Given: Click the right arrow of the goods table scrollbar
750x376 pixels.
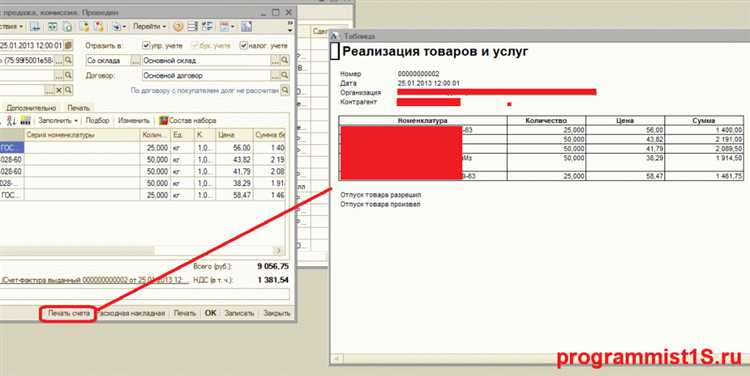Looking at the screenshot, I should pyautogui.click(x=278, y=251).
